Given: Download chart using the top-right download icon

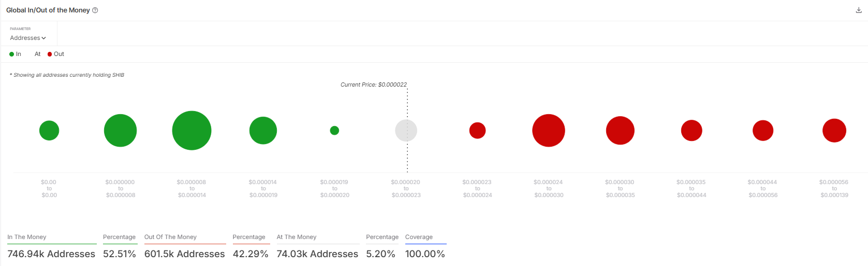Looking at the screenshot, I should click(859, 10).
